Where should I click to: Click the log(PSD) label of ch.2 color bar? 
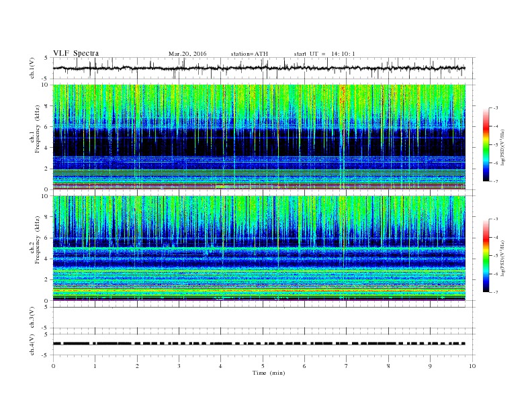point(502,258)
